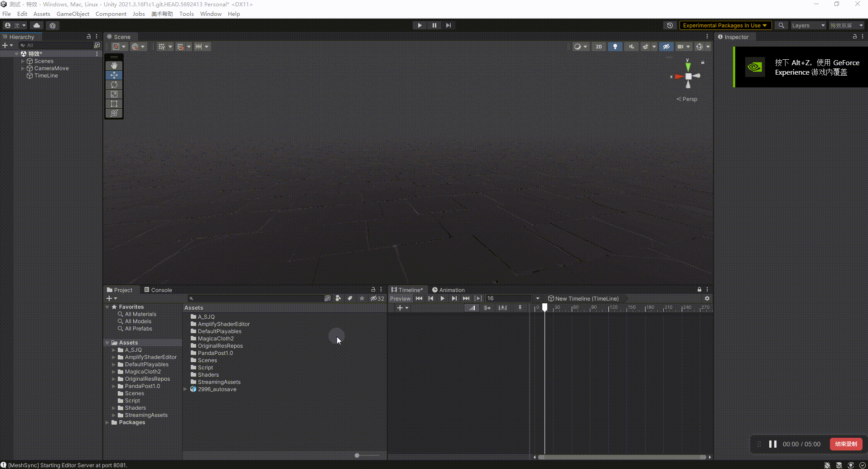The height and width of the screenshot is (469, 868).
Task: Click the red stop recording button
Action: tap(845, 444)
